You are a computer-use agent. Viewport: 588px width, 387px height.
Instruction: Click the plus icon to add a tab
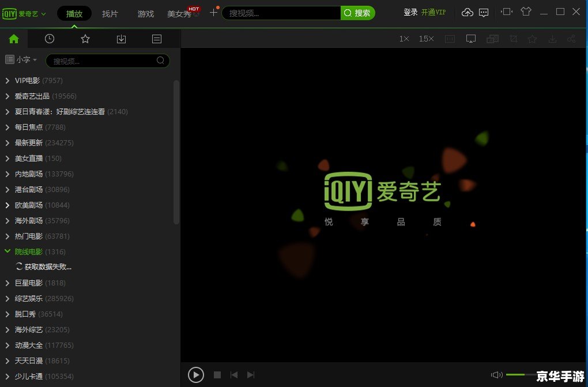[213, 12]
